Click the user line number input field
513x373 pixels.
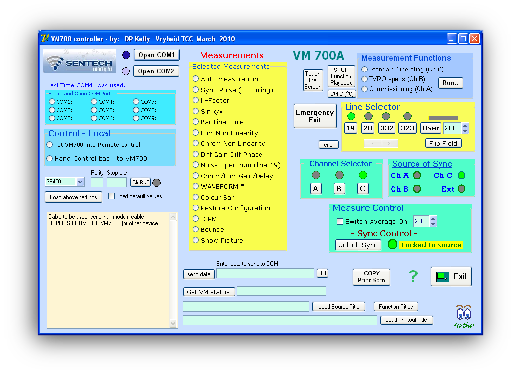452,128
